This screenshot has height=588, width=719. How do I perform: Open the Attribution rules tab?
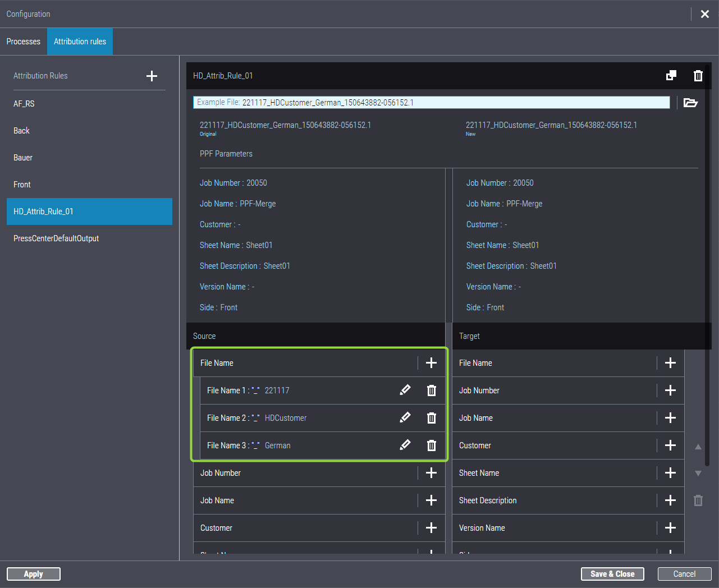pos(80,42)
